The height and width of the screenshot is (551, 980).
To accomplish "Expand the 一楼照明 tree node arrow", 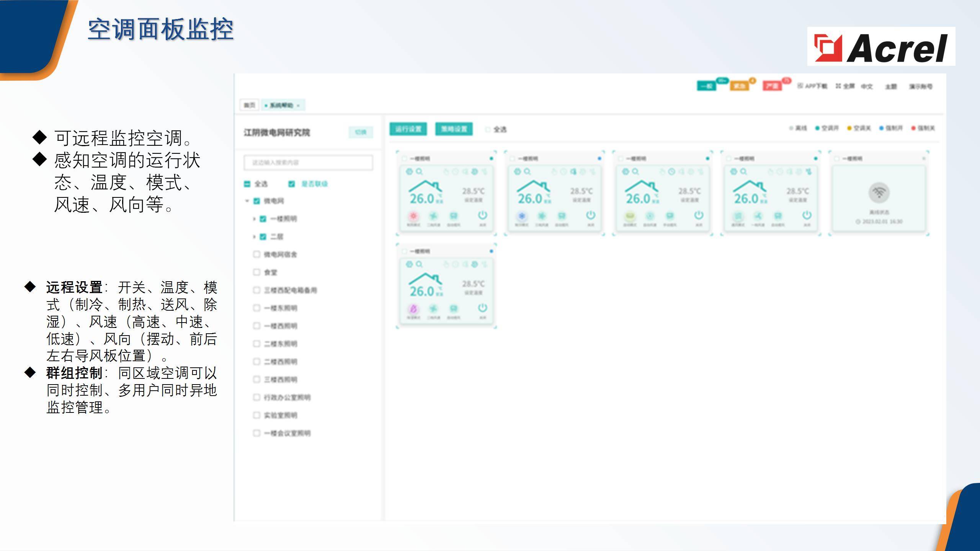I will click(x=254, y=219).
